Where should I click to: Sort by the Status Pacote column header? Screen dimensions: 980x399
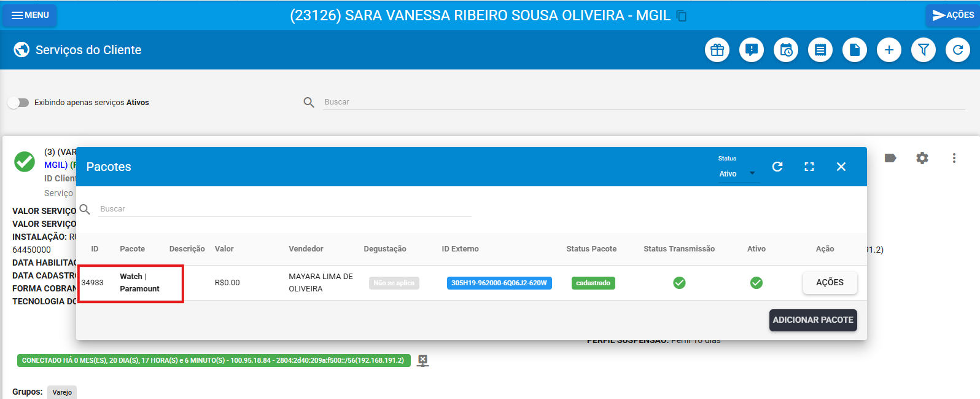[x=591, y=249]
